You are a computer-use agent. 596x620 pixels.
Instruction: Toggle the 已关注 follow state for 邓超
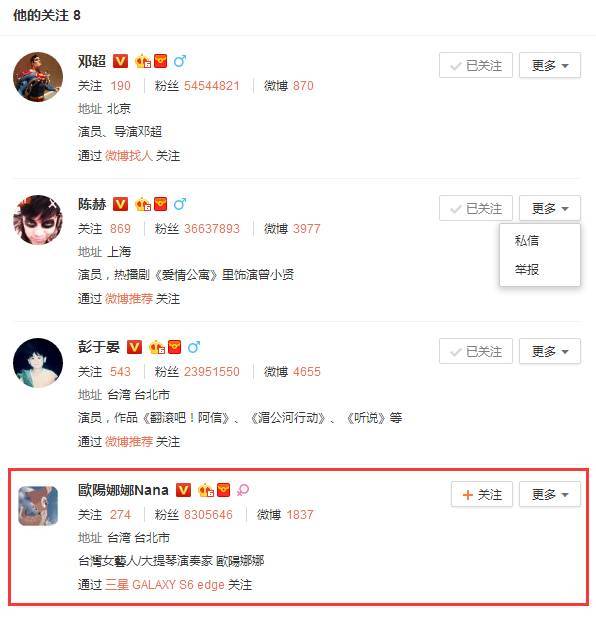[x=476, y=65]
